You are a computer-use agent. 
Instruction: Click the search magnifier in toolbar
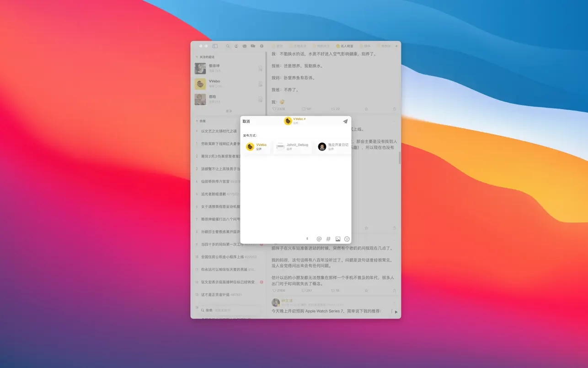coord(228,46)
